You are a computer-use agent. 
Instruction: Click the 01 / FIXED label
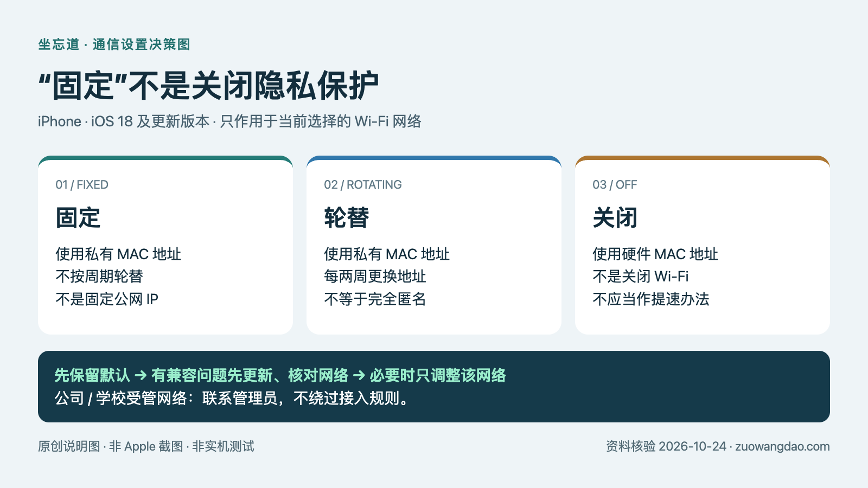point(82,185)
